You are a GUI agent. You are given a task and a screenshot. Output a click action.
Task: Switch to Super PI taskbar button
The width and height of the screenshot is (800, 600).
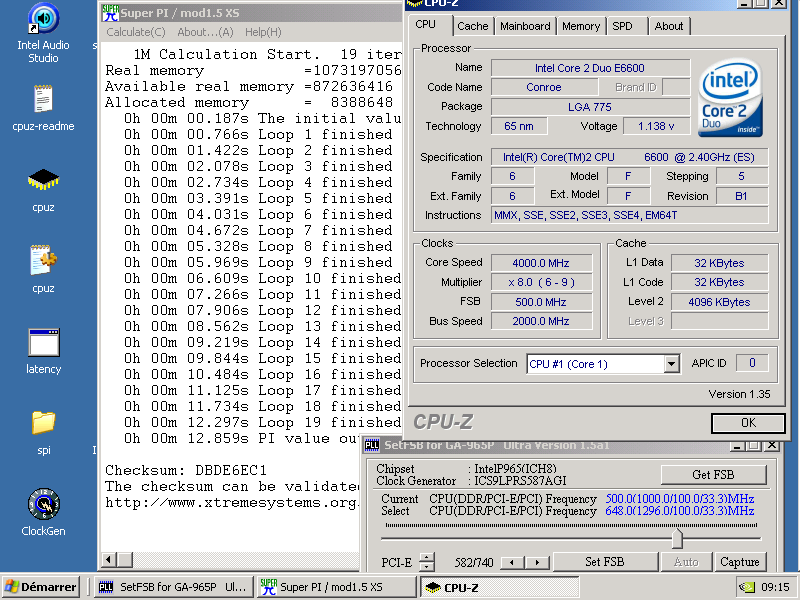[335, 587]
